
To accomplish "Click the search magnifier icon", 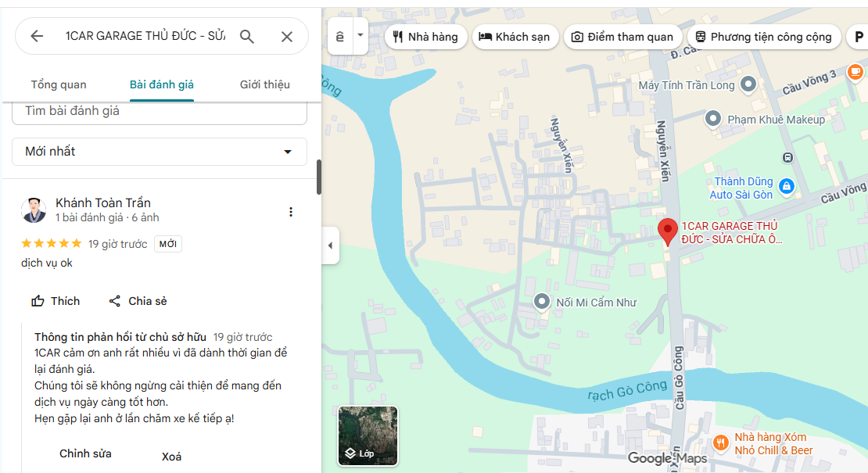I will [247, 37].
